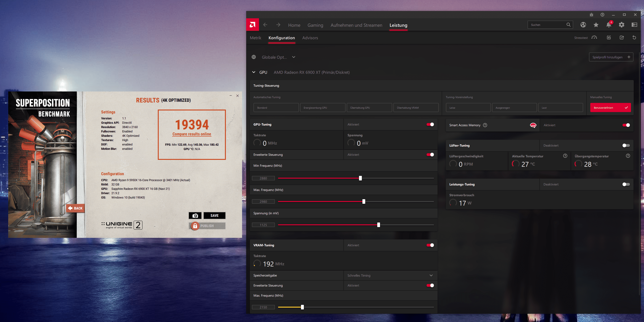The width and height of the screenshot is (644, 322).
Task: Open notifications bell icon
Action: pyautogui.click(x=609, y=25)
